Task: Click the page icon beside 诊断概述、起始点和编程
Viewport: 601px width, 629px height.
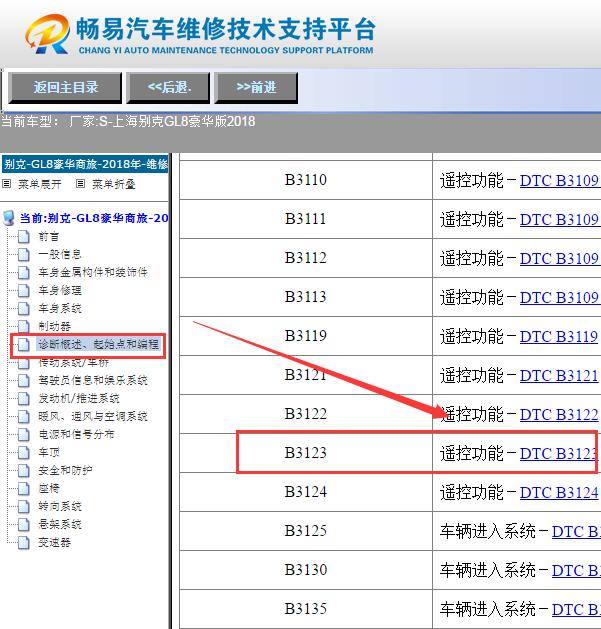Action: point(24,344)
